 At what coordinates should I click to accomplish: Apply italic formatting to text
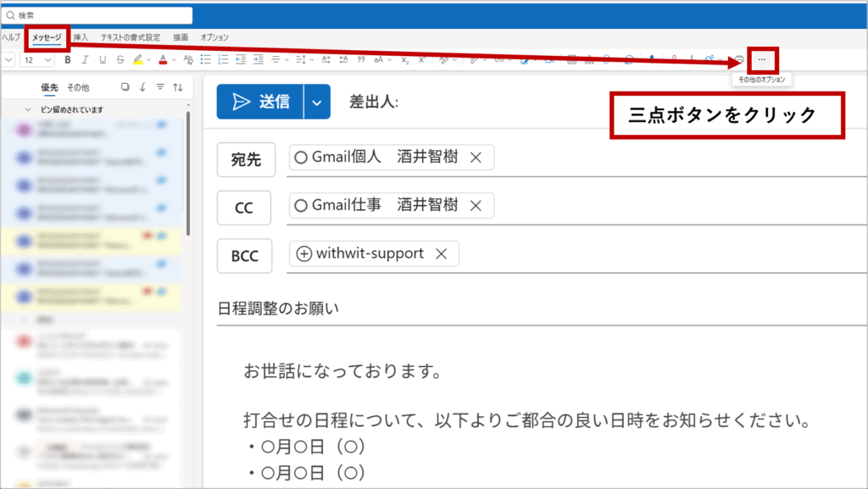[x=86, y=60]
